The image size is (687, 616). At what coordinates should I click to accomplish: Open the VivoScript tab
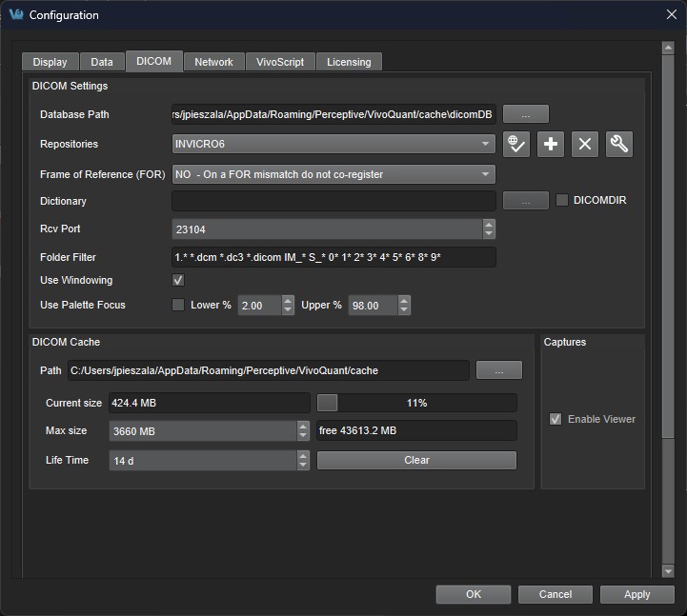(x=280, y=62)
